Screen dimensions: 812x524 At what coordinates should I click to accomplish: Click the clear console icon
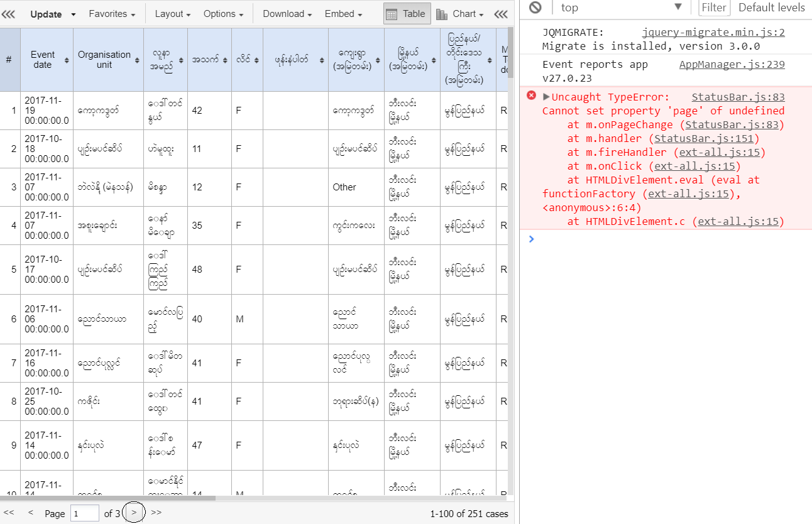[x=535, y=8]
